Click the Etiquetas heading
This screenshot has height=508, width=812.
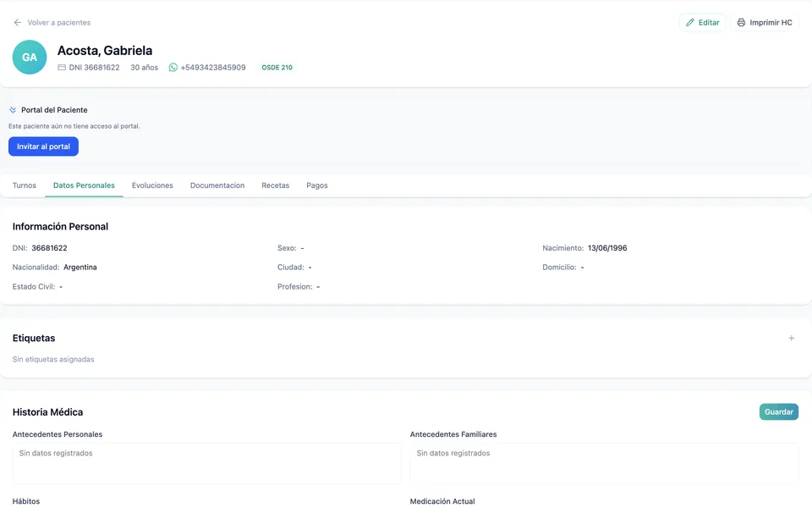click(x=34, y=338)
